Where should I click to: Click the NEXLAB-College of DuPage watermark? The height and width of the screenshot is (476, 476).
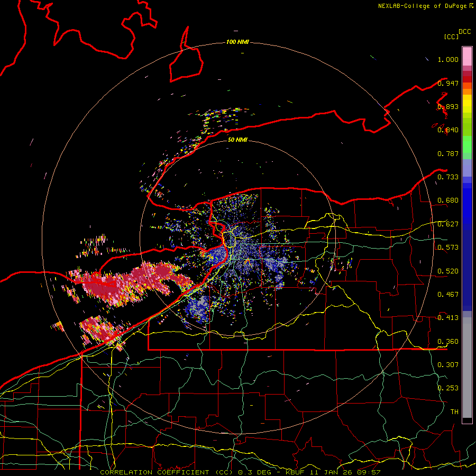coord(425,6)
